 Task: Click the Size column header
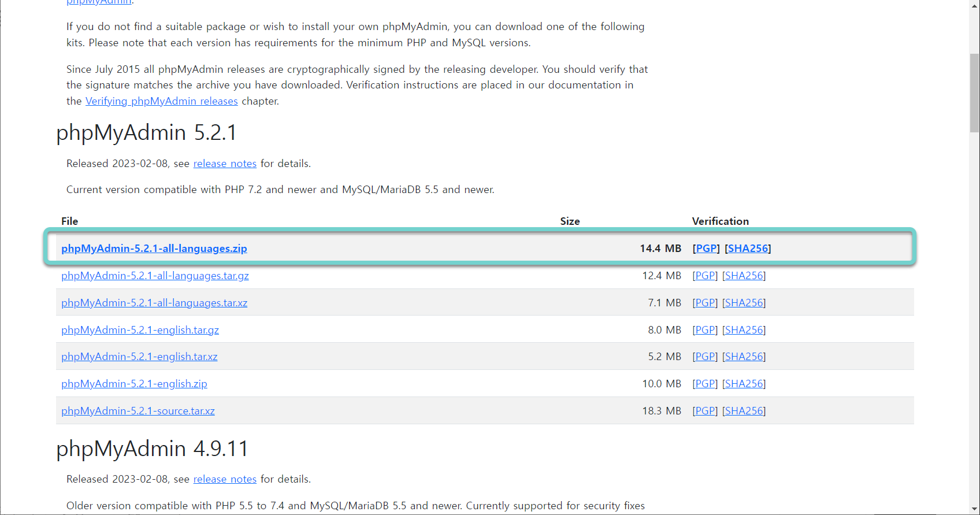point(570,221)
